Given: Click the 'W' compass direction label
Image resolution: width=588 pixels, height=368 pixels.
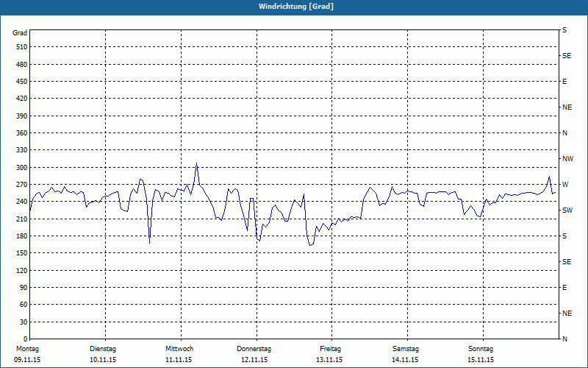Looking at the screenshot, I should (565, 185).
